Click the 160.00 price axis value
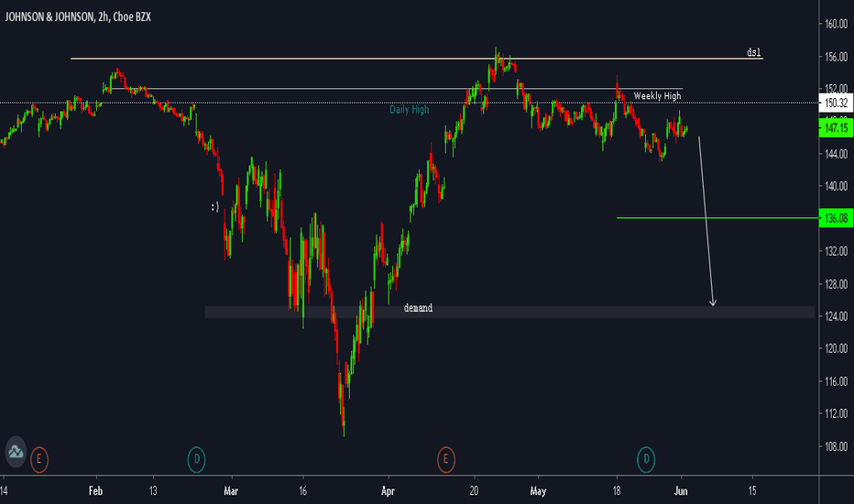The height and width of the screenshot is (504, 854). point(836,24)
